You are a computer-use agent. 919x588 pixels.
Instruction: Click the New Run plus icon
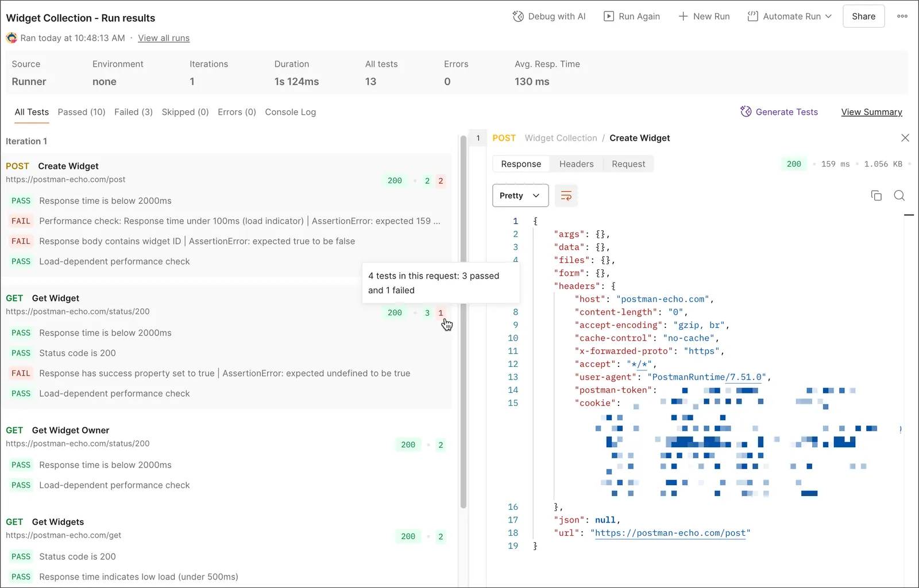tap(683, 17)
